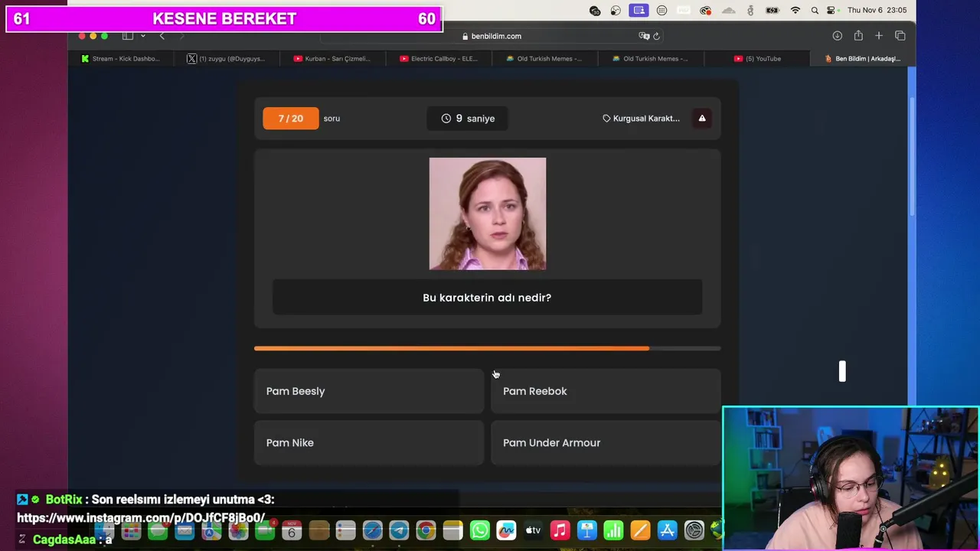Open Notes from the Dock
The image size is (980, 551).
[x=452, y=530]
